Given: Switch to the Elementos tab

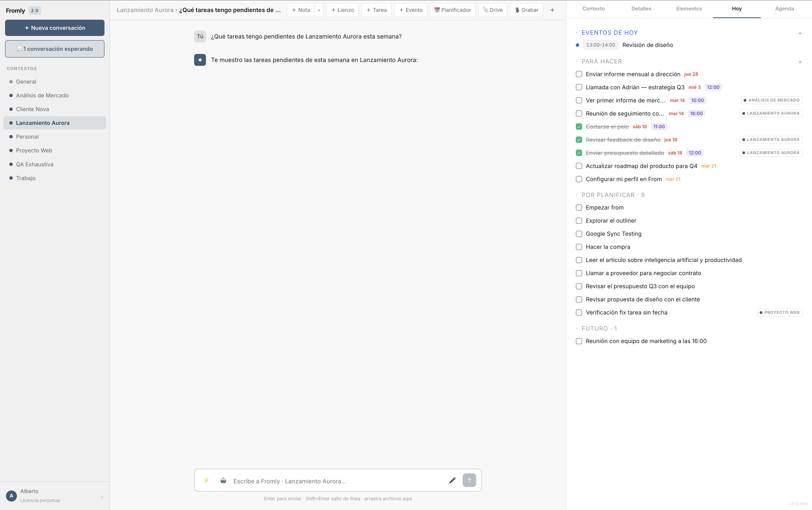Looking at the screenshot, I should click(689, 9).
